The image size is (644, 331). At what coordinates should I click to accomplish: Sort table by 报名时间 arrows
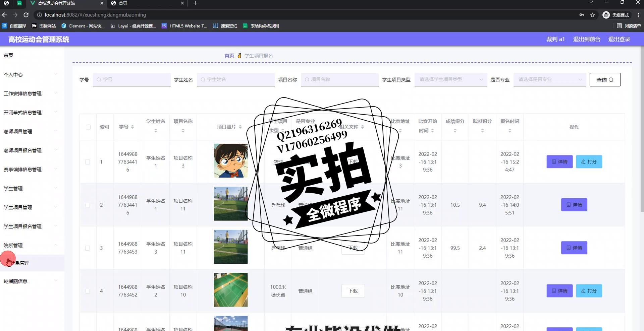pyautogui.click(x=510, y=131)
